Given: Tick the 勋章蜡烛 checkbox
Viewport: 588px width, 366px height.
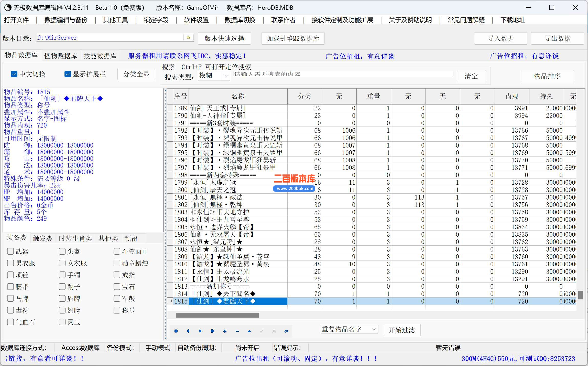Looking at the screenshot, I should click(x=117, y=263).
